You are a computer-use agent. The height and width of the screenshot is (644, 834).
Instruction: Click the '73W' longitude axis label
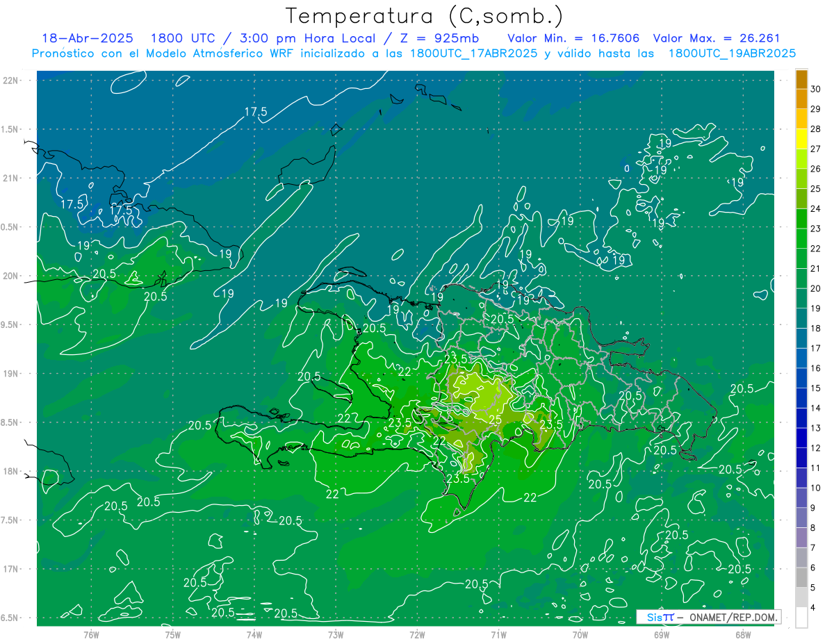[x=336, y=634]
